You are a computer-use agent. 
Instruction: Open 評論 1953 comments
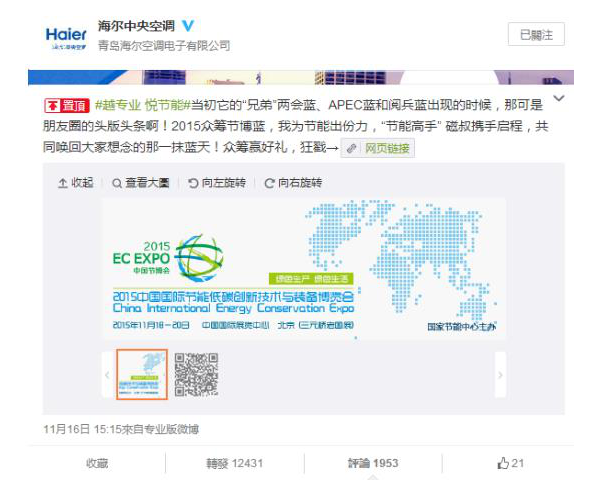[373, 463]
